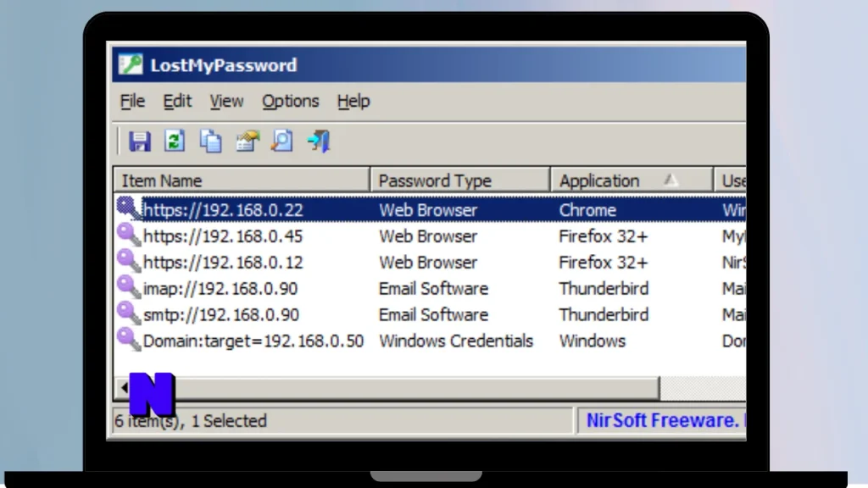The width and height of the screenshot is (868, 488).
Task: Click the Windows Credentials type cell
Action: tap(455, 341)
